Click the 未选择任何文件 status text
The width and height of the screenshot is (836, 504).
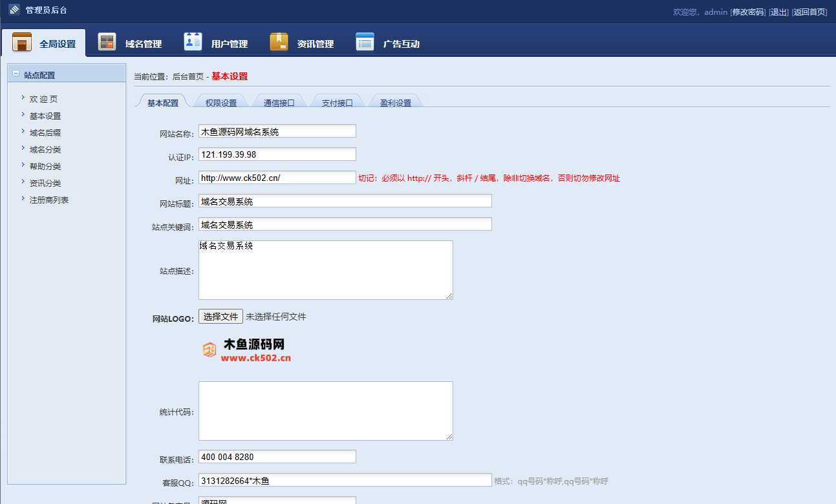click(x=276, y=317)
